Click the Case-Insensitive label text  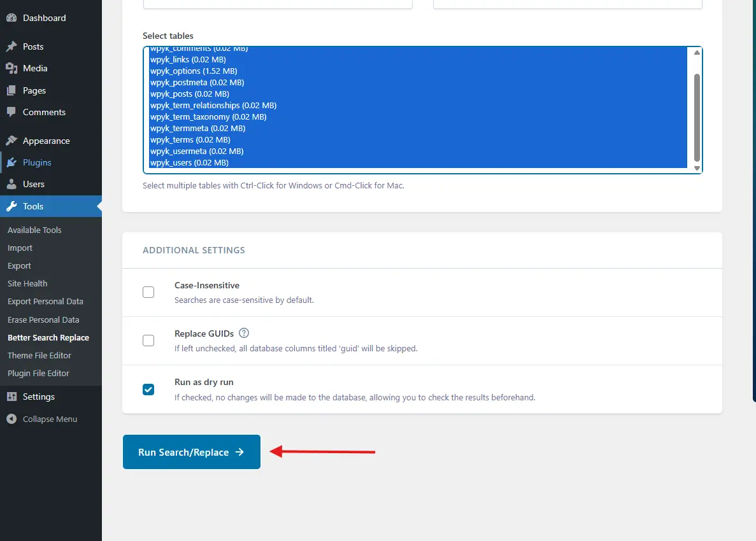[x=207, y=285]
